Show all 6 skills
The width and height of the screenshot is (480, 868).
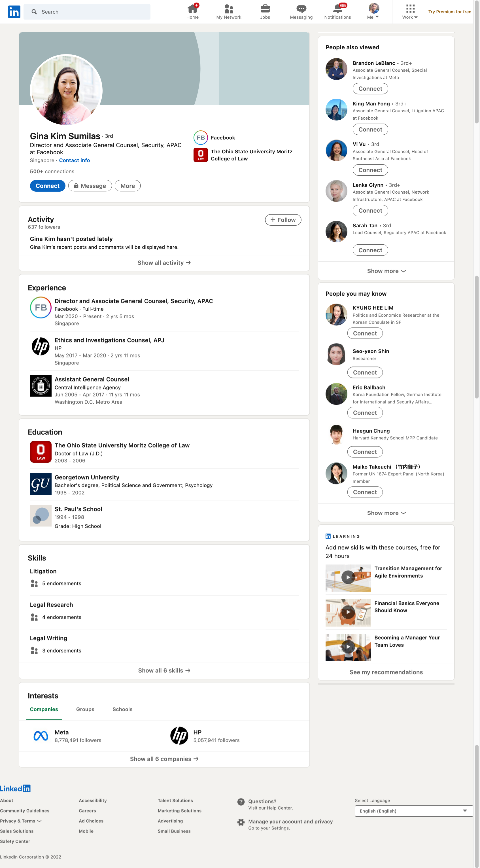[x=164, y=670]
